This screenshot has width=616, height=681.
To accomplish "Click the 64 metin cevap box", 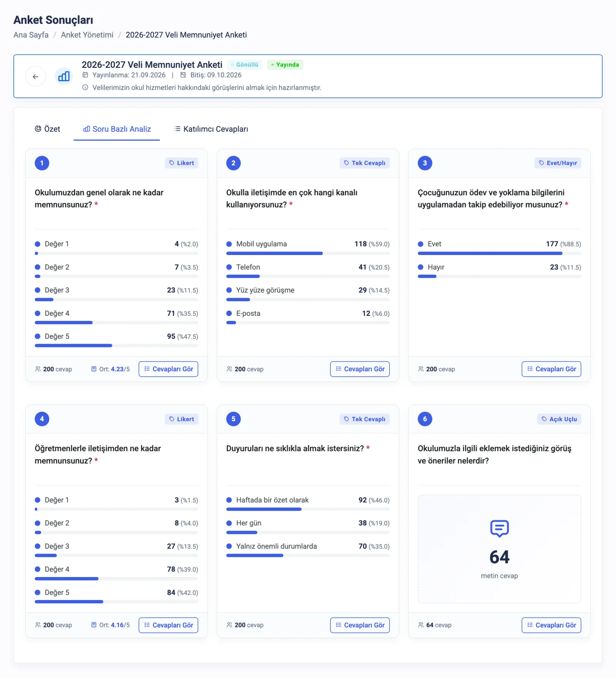I will click(499, 549).
